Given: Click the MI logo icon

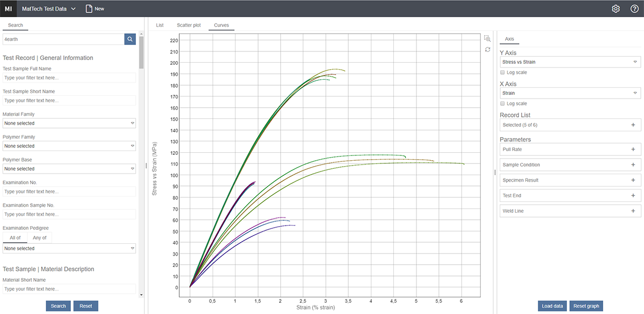Looking at the screenshot, I should point(8,9).
